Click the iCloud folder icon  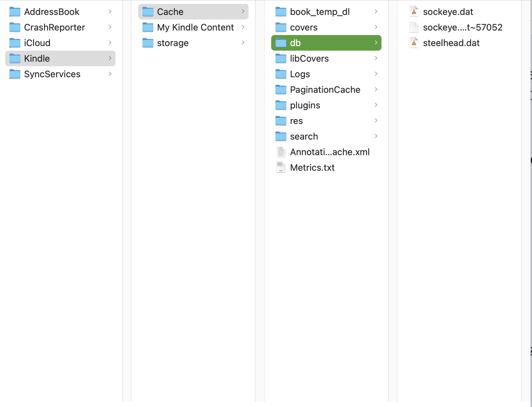(x=15, y=43)
